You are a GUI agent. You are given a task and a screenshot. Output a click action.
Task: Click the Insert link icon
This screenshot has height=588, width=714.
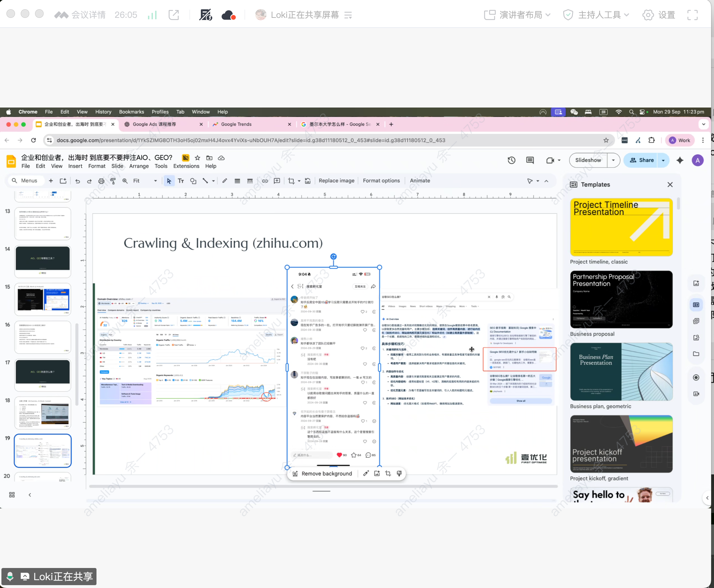[x=265, y=181]
